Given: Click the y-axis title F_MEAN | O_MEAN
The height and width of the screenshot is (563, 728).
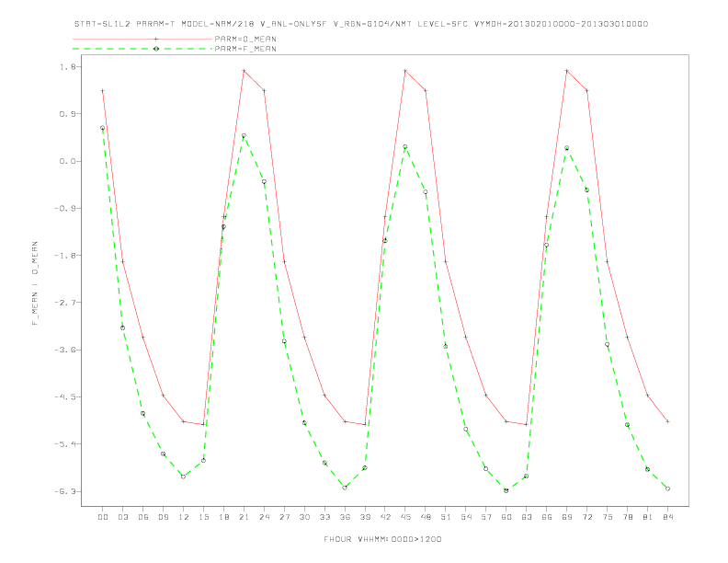Looking at the screenshot, I should tap(35, 283).
